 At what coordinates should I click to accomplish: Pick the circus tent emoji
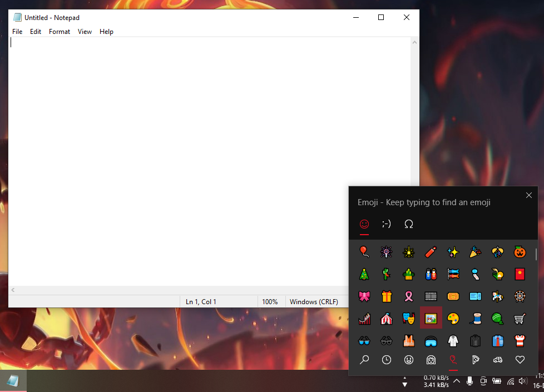pos(387,319)
